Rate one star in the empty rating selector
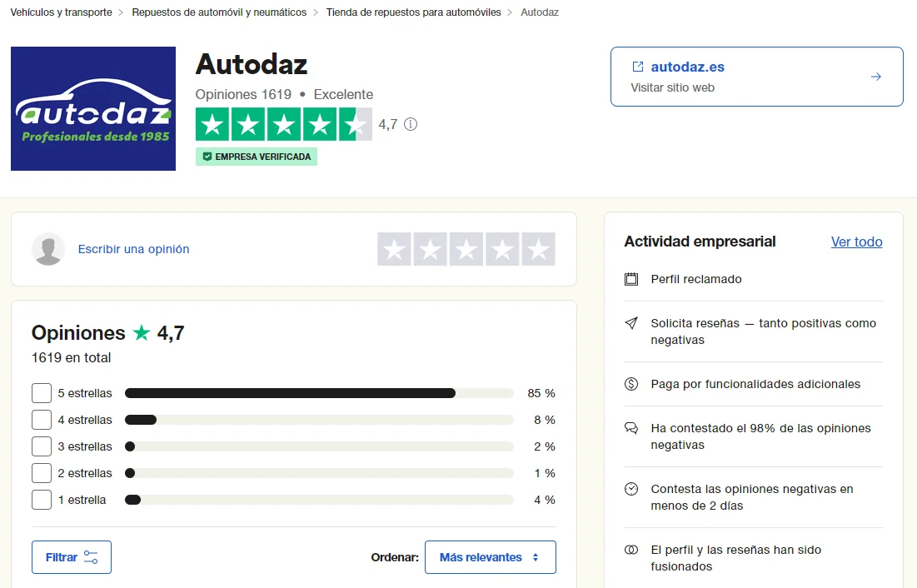The image size is (917, 588). tap(394, 249)
